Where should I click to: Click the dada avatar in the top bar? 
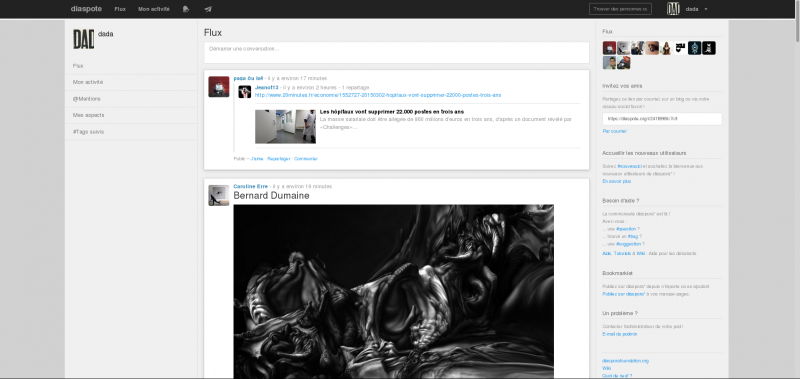pos(673,9)
